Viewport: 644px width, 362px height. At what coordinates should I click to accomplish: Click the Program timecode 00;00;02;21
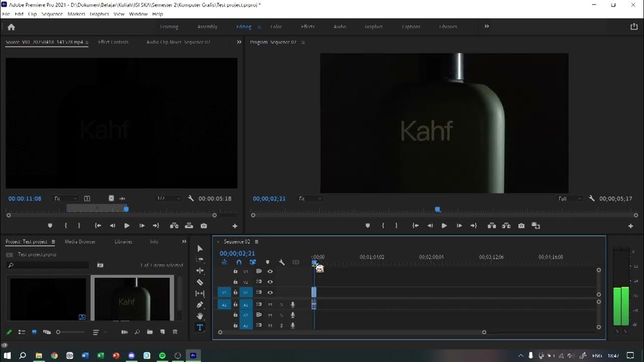click(269, 199)
